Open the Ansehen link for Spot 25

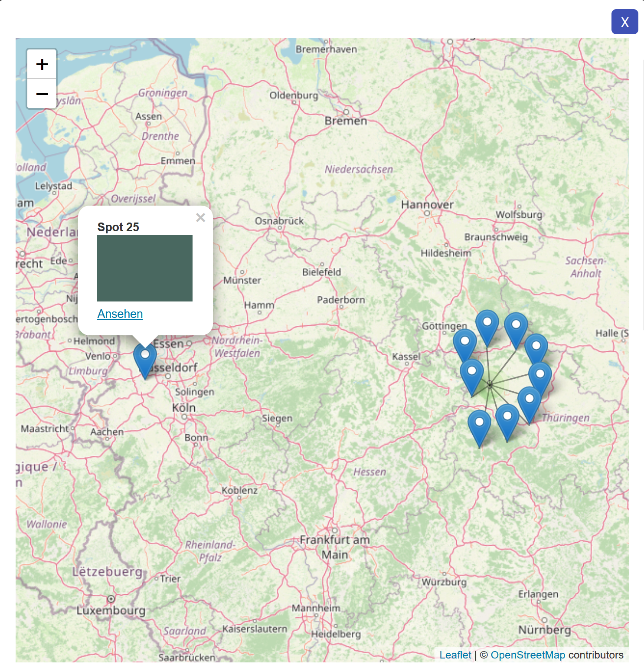(x=120, y=314)
